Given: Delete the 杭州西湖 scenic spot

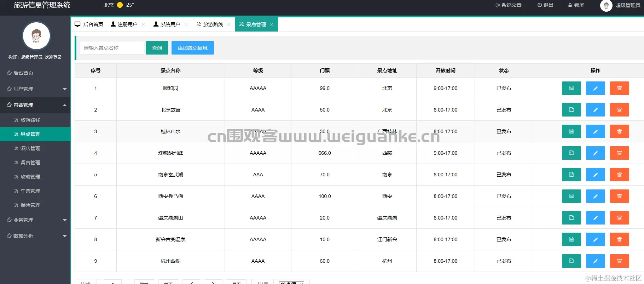Looking at the screenshot, I should [x=619, y=261].
